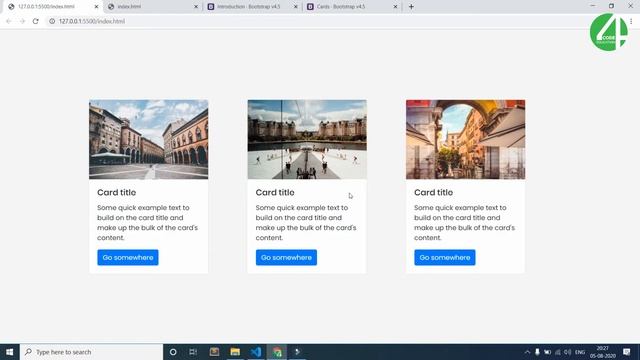Open the app right of Chrome on the taskbar
Image resolution: width=640 pixels, height=360 pixels.
(298, 352)
